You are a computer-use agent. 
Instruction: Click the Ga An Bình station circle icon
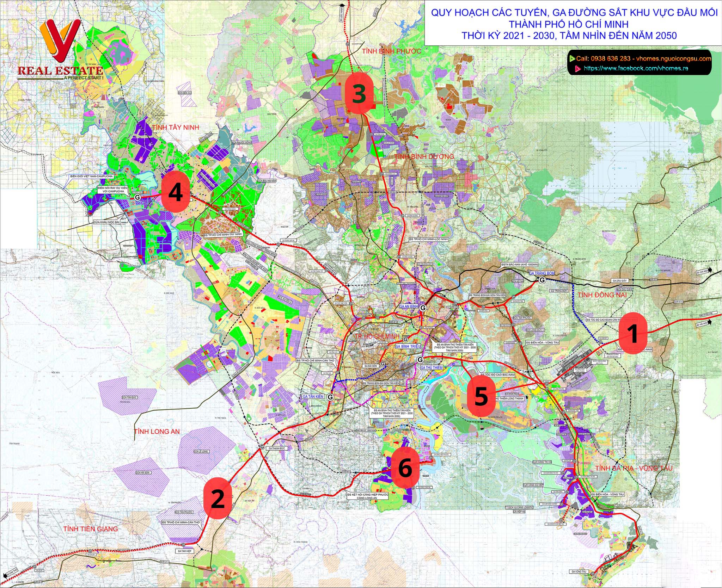tap(423, 308)
